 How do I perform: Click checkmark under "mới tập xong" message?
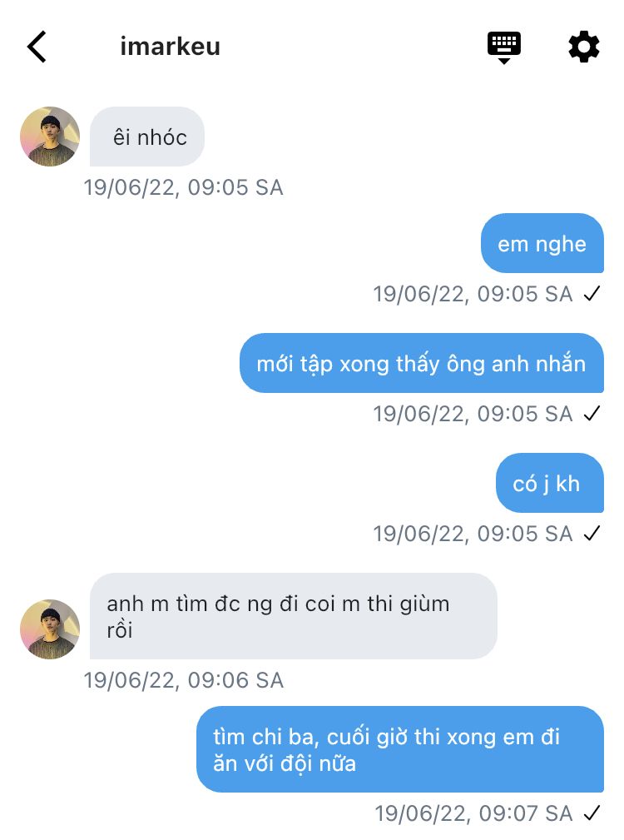(x=592, y=414)
